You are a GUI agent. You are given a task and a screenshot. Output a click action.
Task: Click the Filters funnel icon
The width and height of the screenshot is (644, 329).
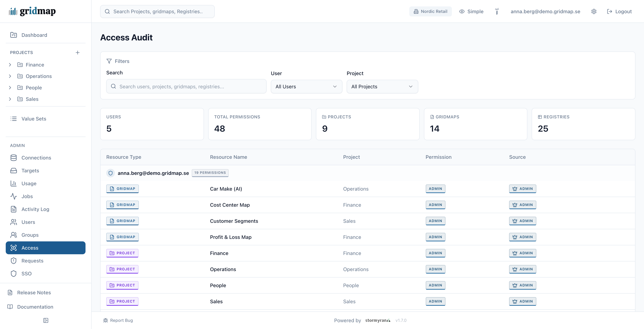[109, 61]
